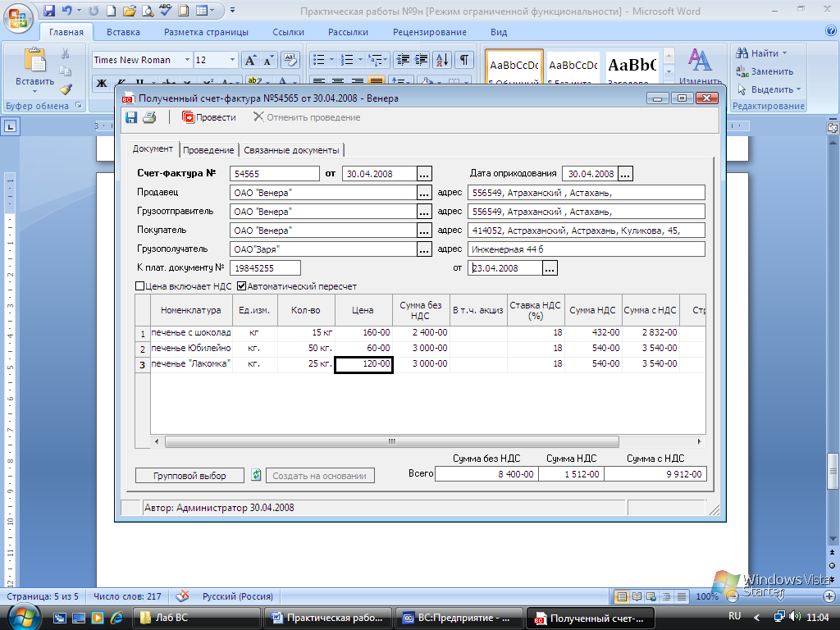Grow the font size

(250, 60)
